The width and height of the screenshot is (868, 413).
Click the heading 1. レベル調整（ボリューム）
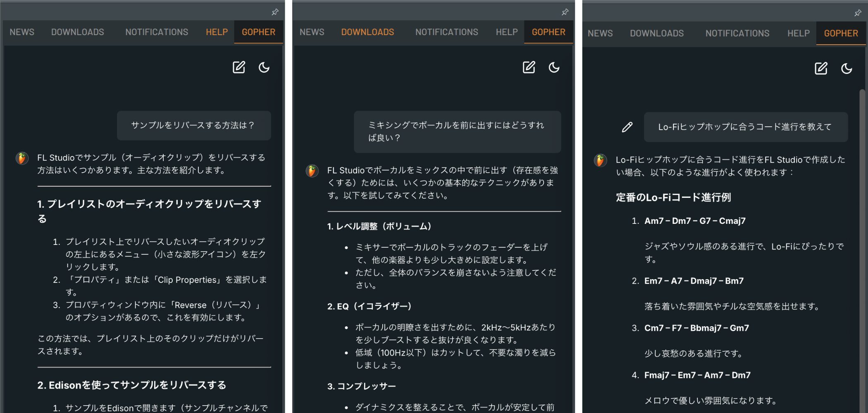379,226
